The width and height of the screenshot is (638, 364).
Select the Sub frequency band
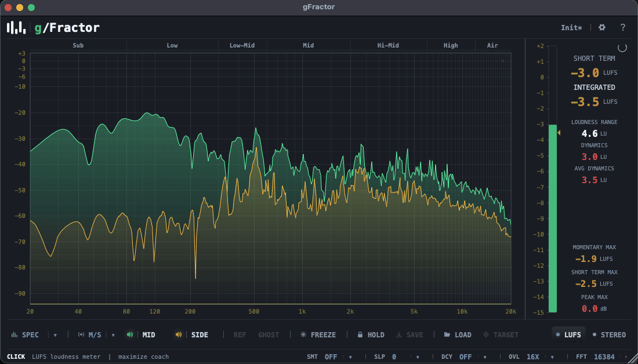[x=78, y=45]
